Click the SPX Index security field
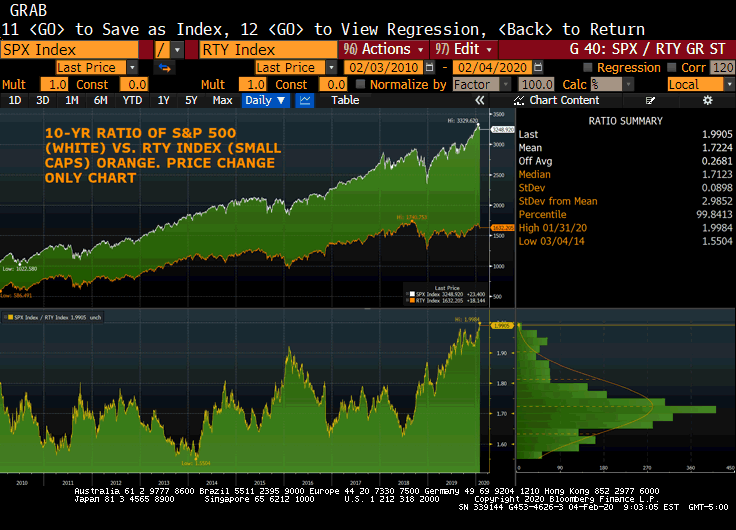736x530 pixels. coord(69,50)
